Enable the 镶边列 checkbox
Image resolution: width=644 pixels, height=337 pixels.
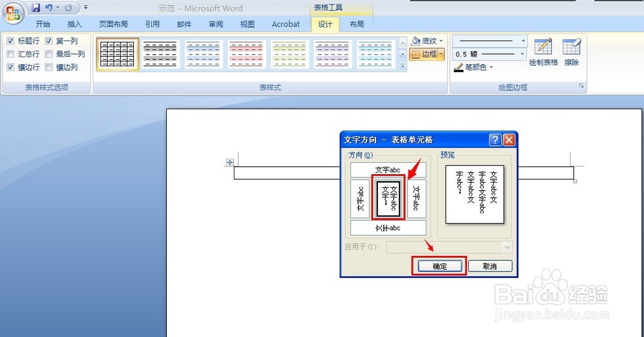coord(49,67)
